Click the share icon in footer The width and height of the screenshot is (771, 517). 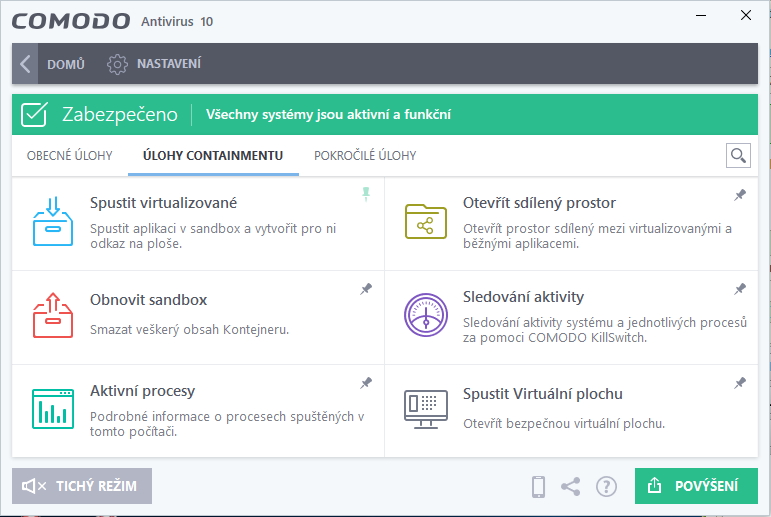[571, 486]
